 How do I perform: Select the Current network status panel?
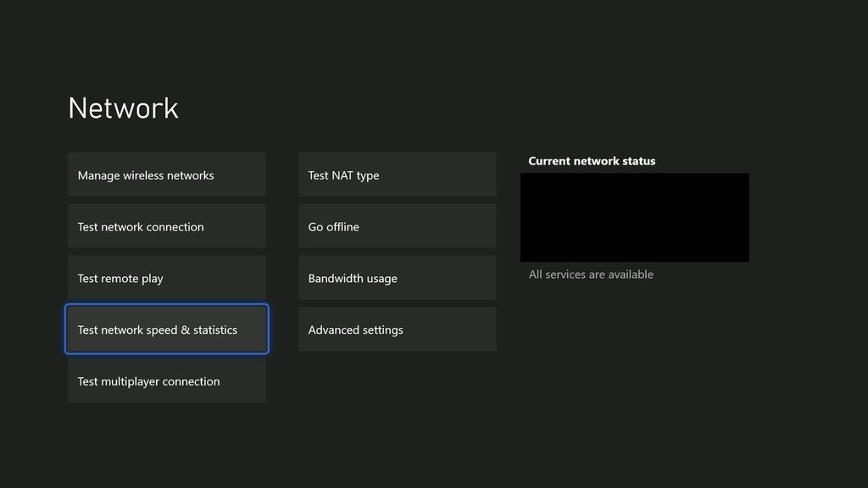point(634,217)
